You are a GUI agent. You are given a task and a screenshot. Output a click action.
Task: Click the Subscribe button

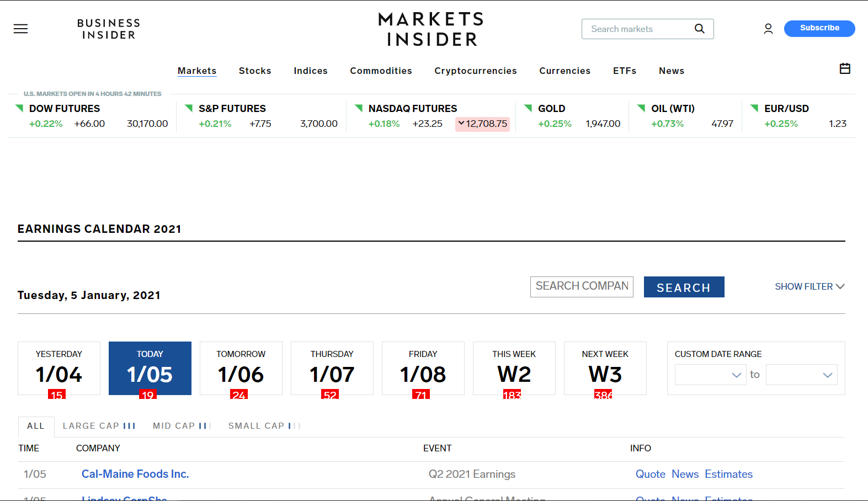click(819, 28)
